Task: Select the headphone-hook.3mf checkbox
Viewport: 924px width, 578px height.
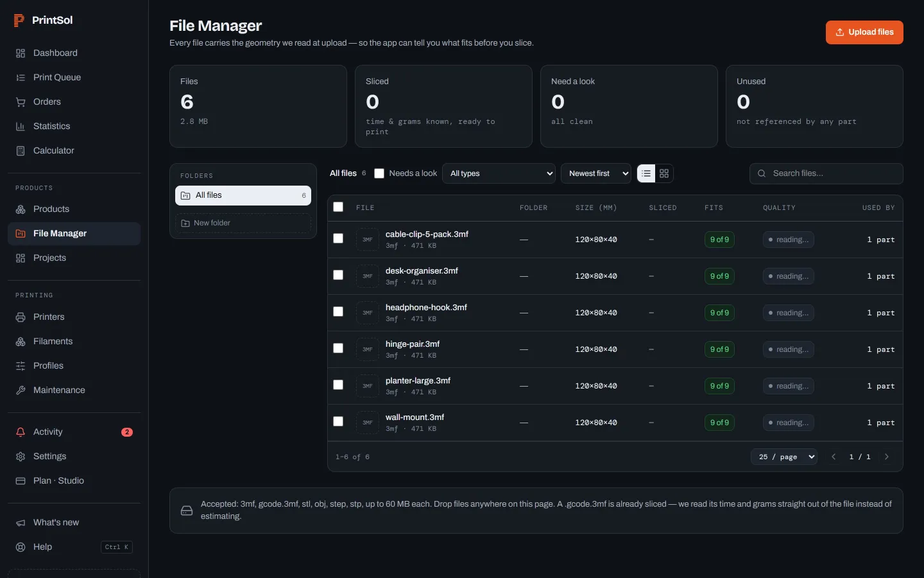Action: (x=338, y=311)
